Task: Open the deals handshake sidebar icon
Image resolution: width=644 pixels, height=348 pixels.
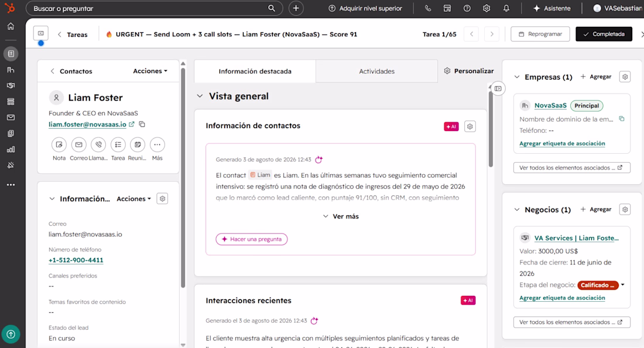Action: [x=11, y=85]
